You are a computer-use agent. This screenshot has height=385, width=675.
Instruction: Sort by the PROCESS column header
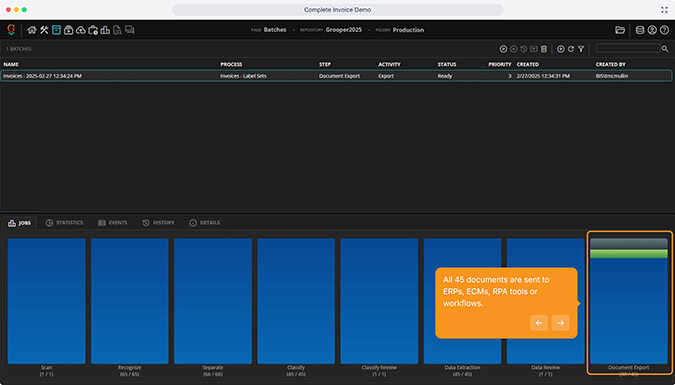(231, 64)
